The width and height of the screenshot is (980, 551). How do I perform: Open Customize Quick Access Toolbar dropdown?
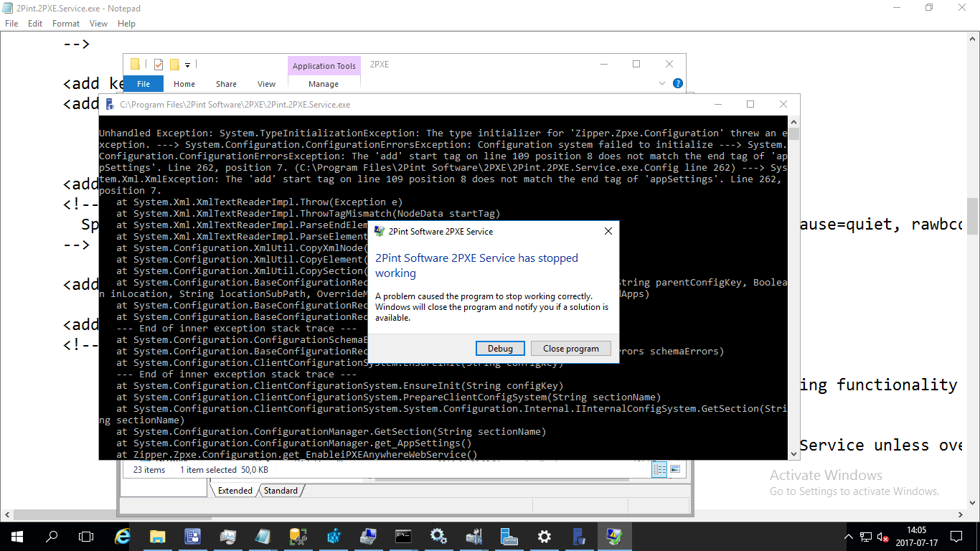point(187,65)
